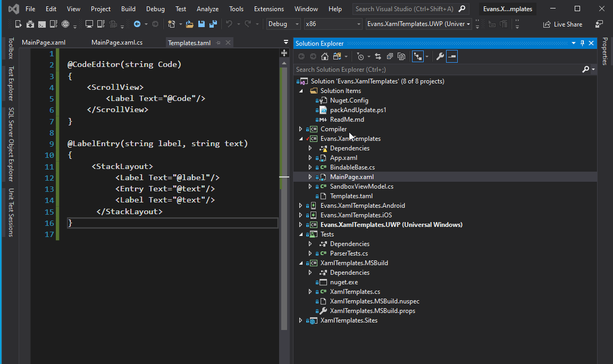
Task: Click the Visual Studio logo icon
Action: click(x=13, y=9)
